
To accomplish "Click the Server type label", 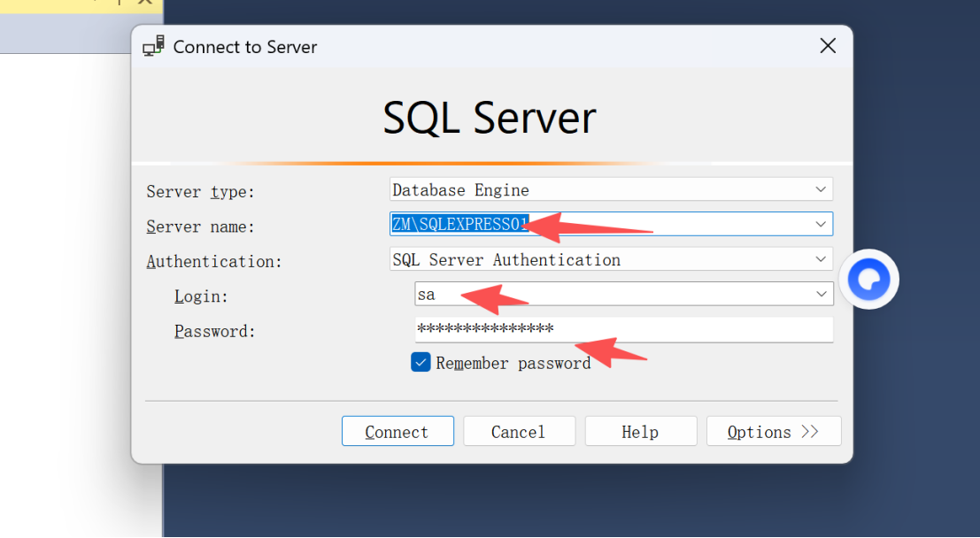I will 201,191.
